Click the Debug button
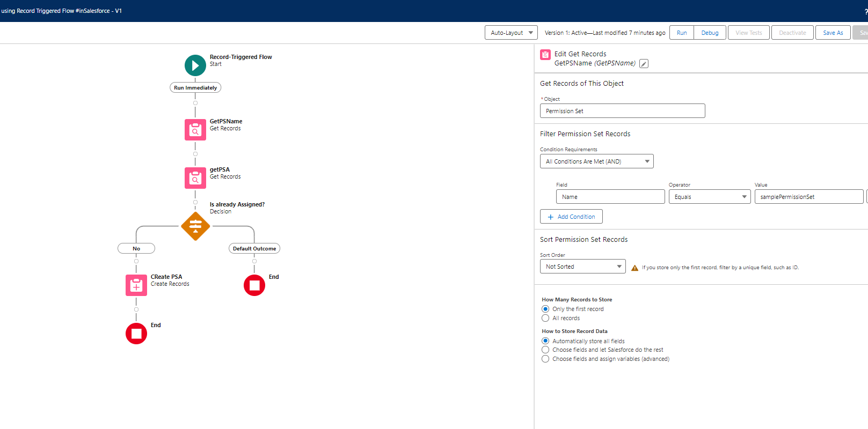Viewport: 868px width, 429px height. [710, 33]
